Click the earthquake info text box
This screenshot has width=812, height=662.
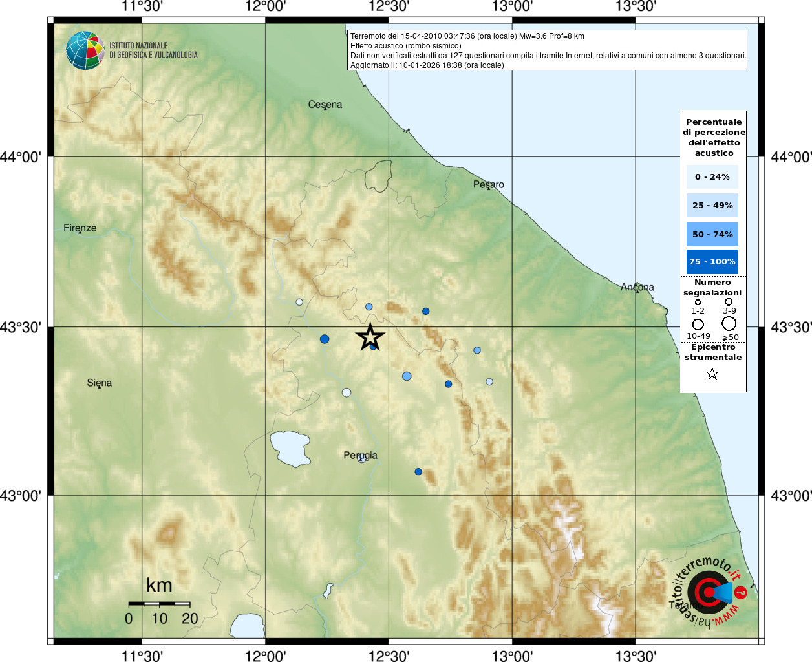tap(547, 50)
